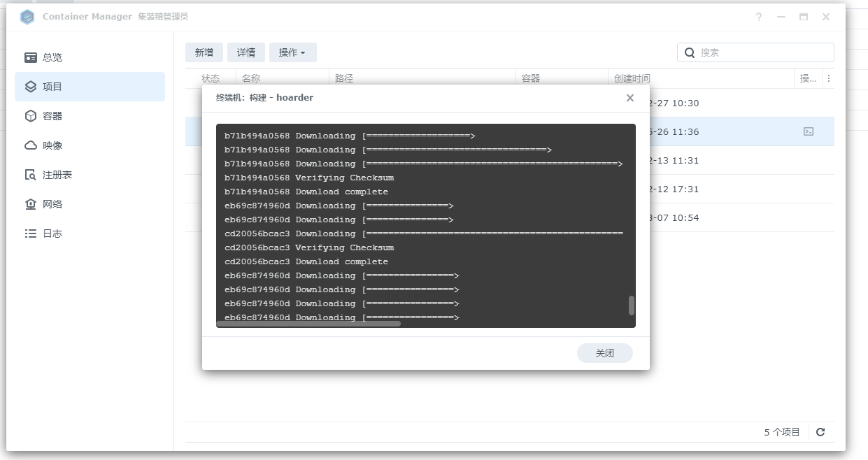The image size is (868, 460).
Task: Click the Overview (总览) sidebar icon
Action: click(x=31, y=57)
